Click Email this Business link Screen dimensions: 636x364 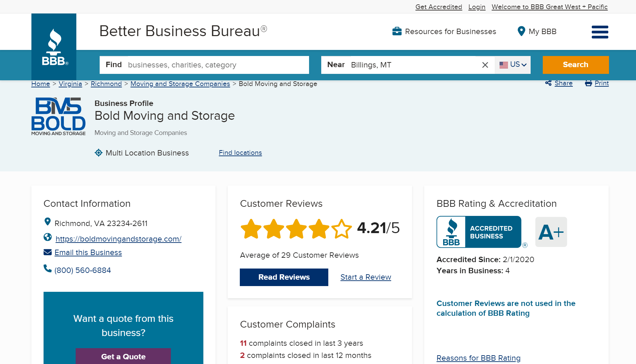(88, 252)
